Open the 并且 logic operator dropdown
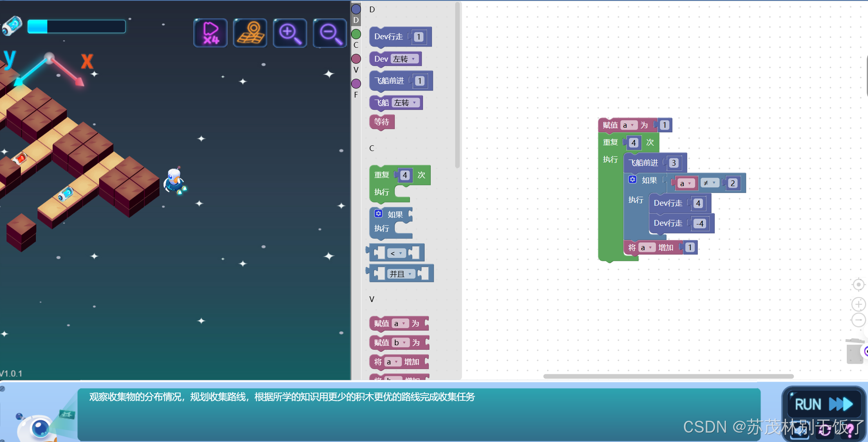 point(401,274)
